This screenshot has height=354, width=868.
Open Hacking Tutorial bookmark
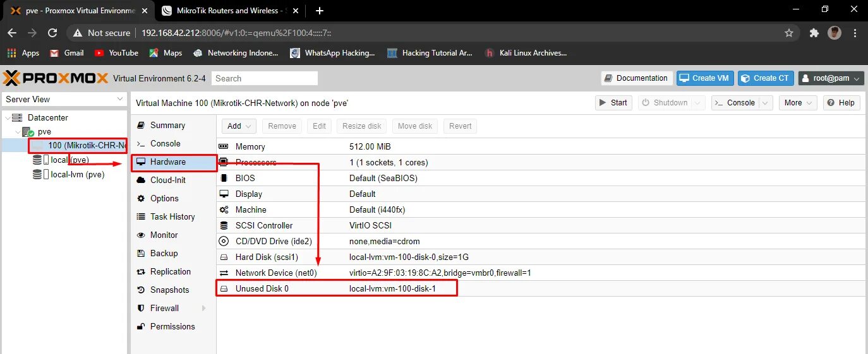pyautogui.click(x=430, y=53)
